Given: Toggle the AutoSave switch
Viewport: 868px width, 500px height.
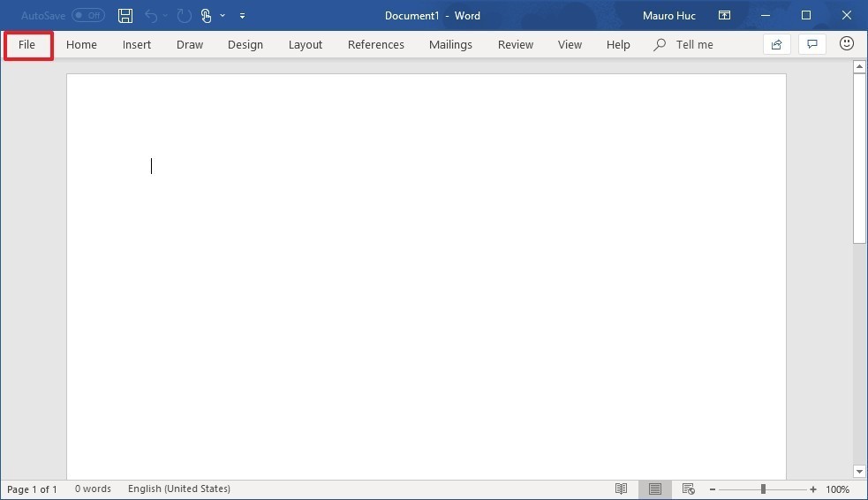Looking at the screenshot, I should (x=88, y=16).
